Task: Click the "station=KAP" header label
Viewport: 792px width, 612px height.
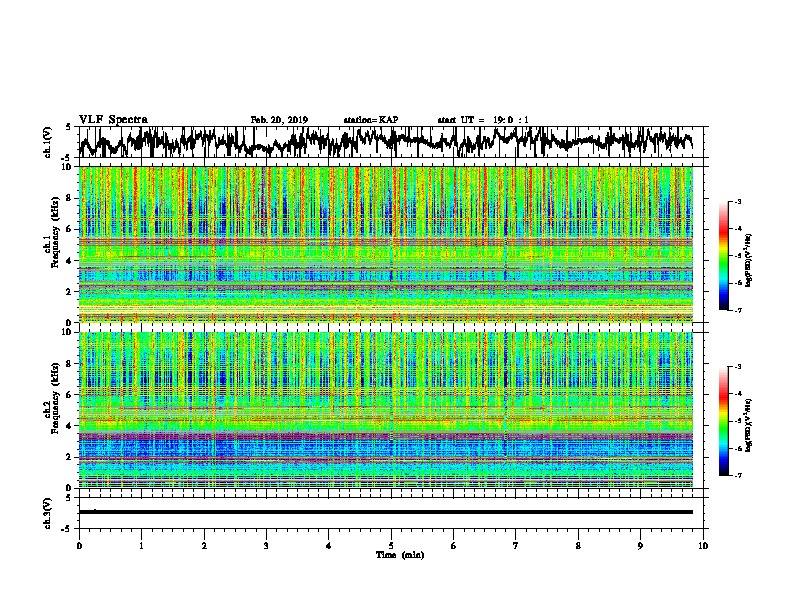Action: point(371,120)
